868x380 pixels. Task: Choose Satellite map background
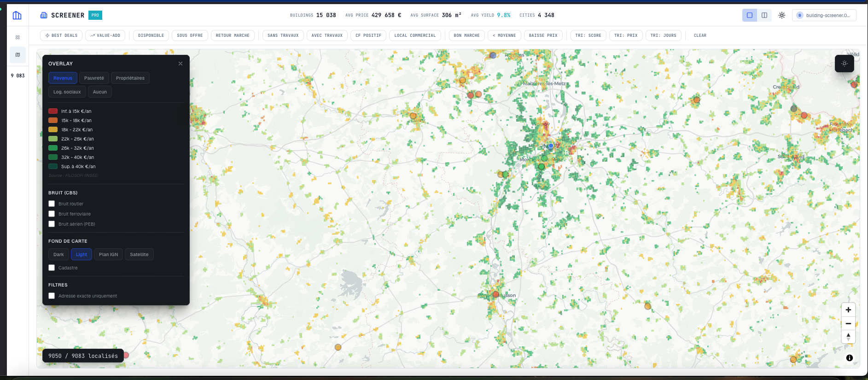tap(139, 254)
